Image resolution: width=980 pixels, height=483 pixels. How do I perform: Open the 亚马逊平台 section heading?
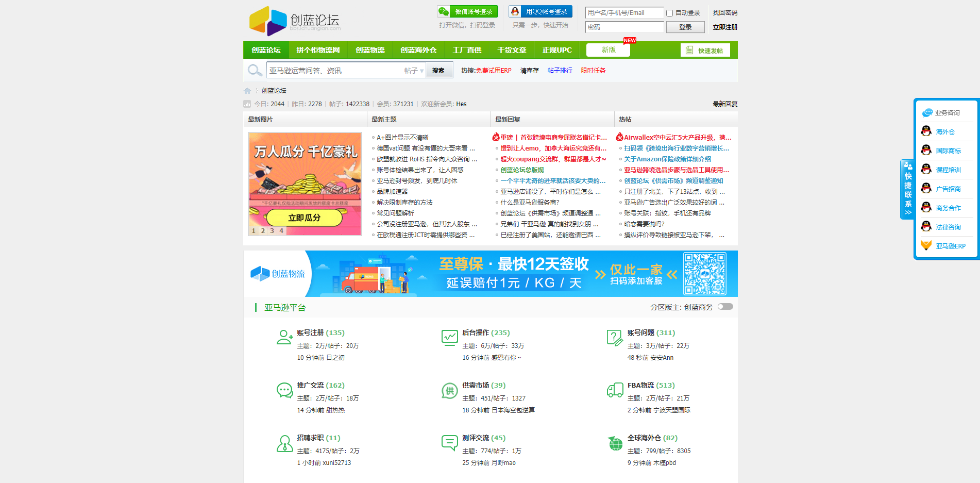(x=285, y=308)
